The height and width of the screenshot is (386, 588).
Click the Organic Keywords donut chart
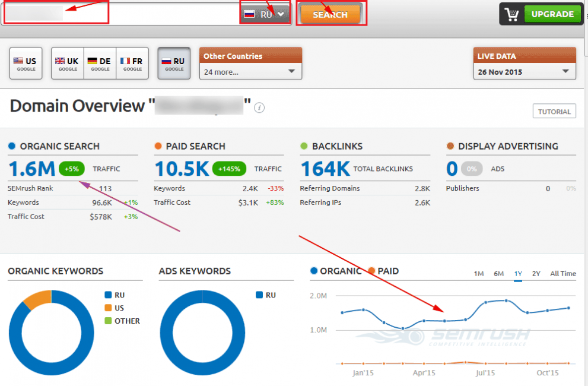pos(52,333)
